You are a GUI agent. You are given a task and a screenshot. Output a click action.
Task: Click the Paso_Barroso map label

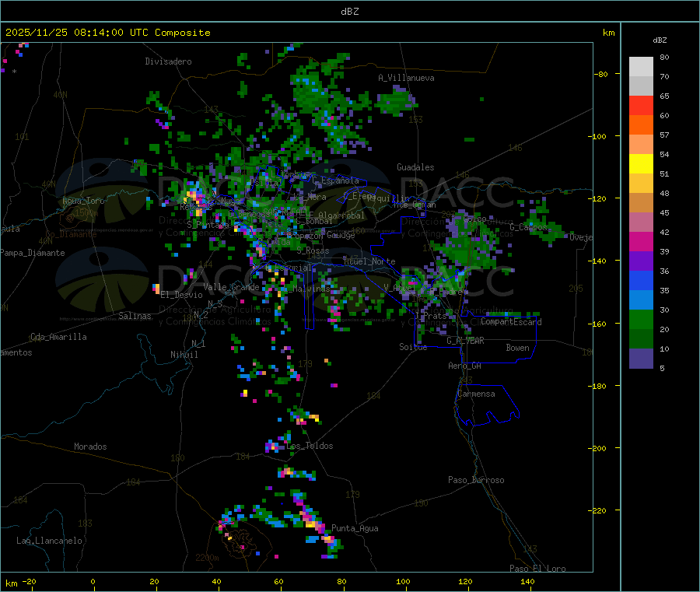click(x=476, y=480)
